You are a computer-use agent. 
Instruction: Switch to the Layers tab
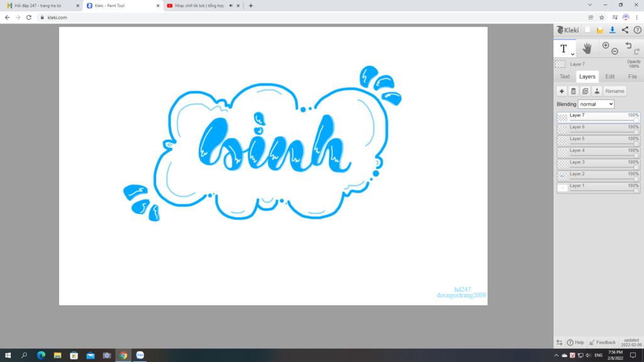(587, 77)
